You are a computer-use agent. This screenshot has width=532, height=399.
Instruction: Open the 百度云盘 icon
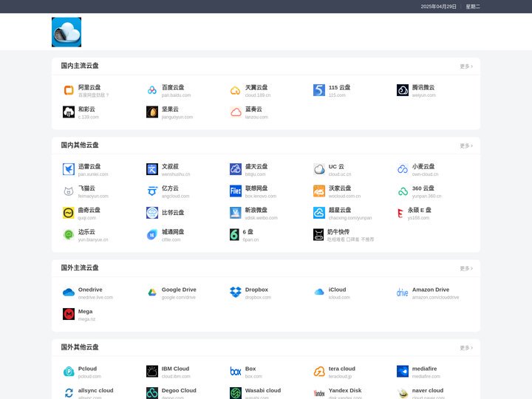tap(152, 90)
